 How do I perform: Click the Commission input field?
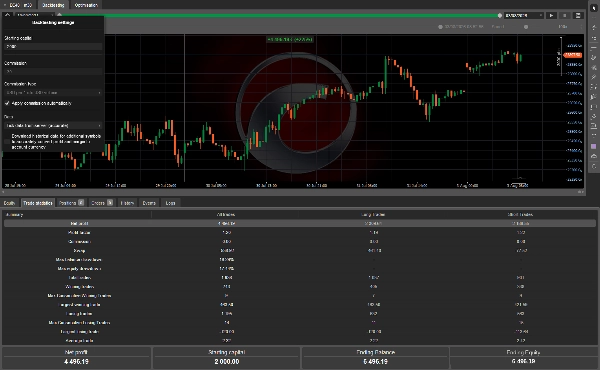(x=53, y=71)
